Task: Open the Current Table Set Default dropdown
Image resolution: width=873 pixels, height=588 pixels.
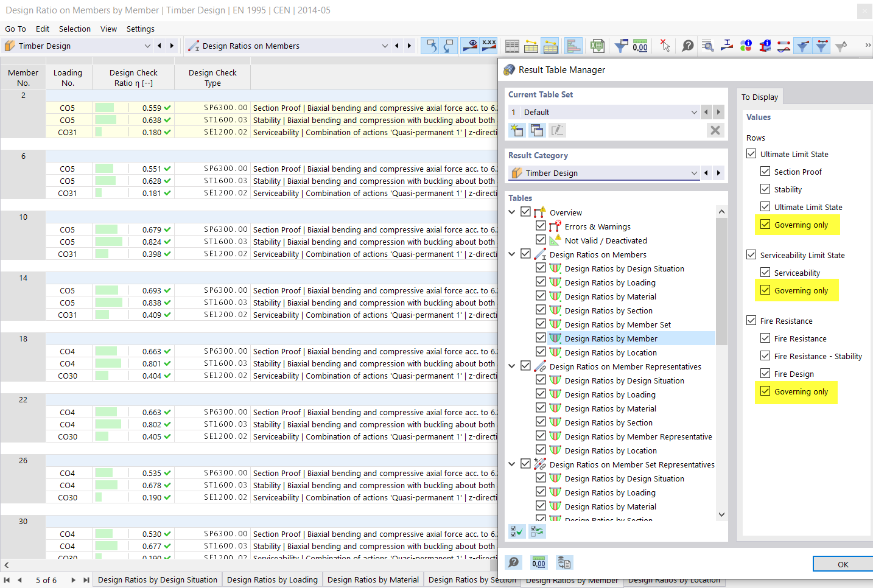Action: tap(694, 112)
